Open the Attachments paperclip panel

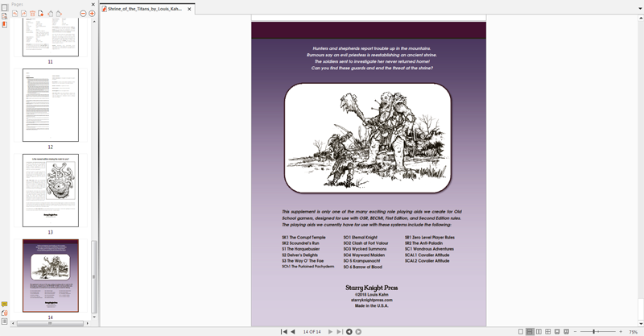(5, 313)
